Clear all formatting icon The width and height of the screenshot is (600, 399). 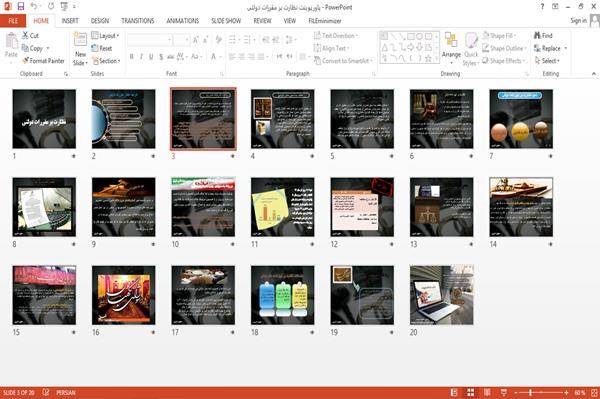tap(219, 40)
